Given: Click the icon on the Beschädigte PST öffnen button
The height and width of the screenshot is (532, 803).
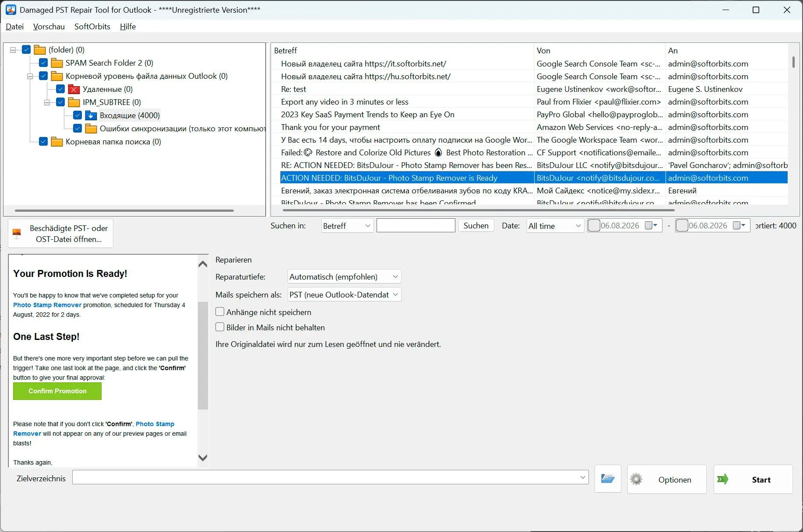Looking at the screenshot, I should tap(17, 234).
